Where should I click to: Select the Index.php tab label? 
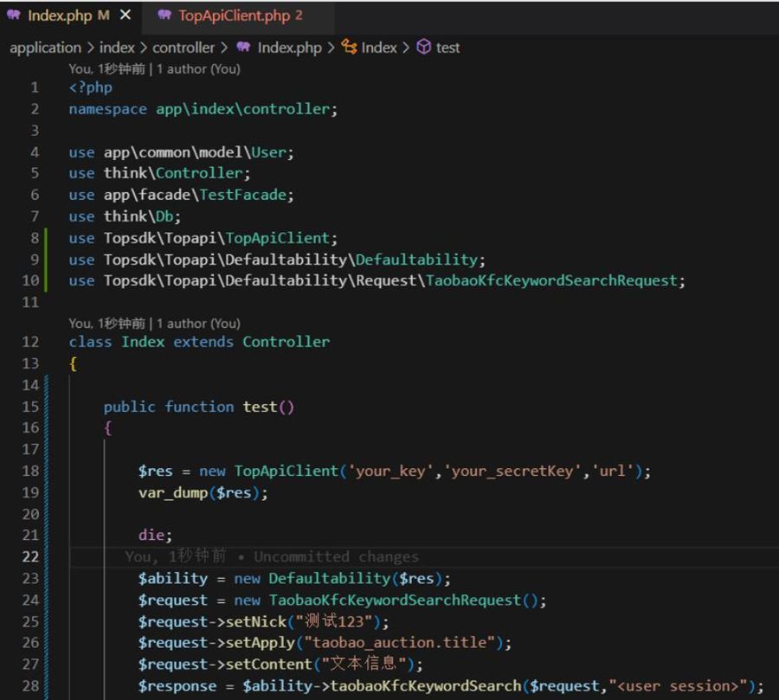pyautogui.click(x=59, y=16)
